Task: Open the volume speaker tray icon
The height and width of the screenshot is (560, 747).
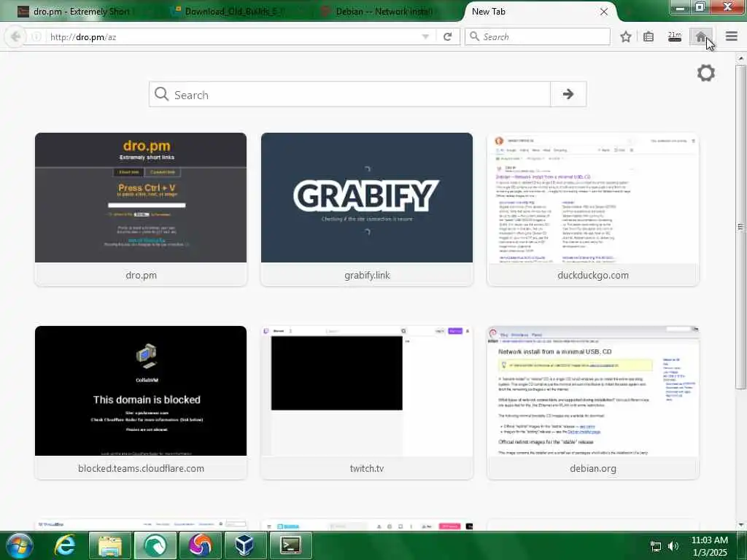Action: point(673,546)
